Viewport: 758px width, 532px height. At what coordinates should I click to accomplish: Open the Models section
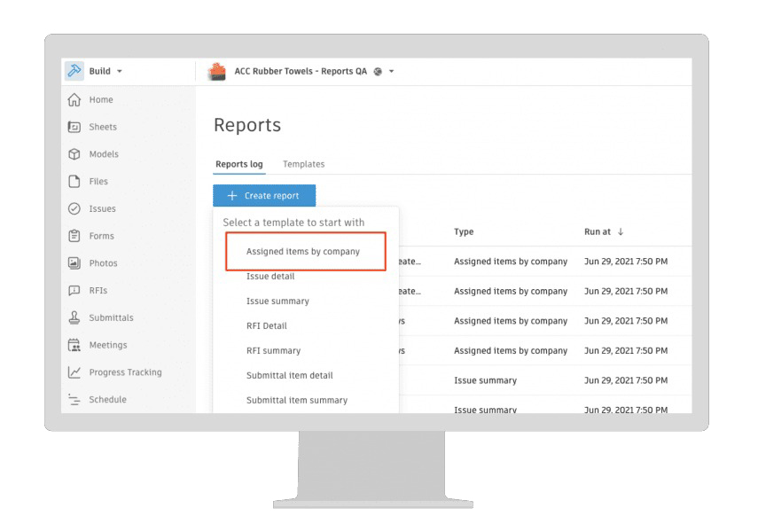[104, 153]
